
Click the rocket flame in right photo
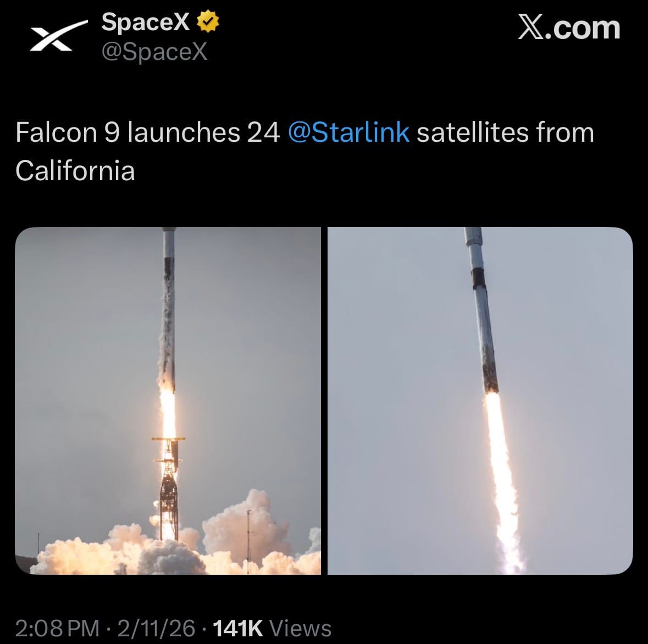(x=501, y=467)
